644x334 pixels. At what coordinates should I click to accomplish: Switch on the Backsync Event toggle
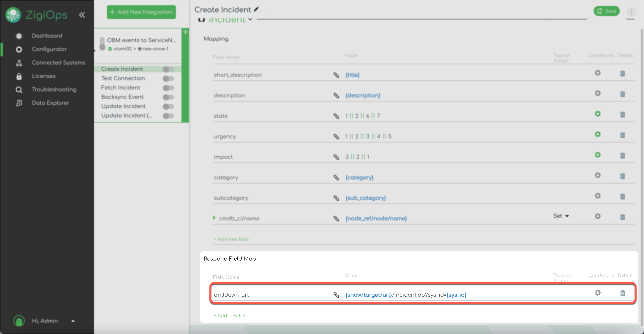[168, 97]
